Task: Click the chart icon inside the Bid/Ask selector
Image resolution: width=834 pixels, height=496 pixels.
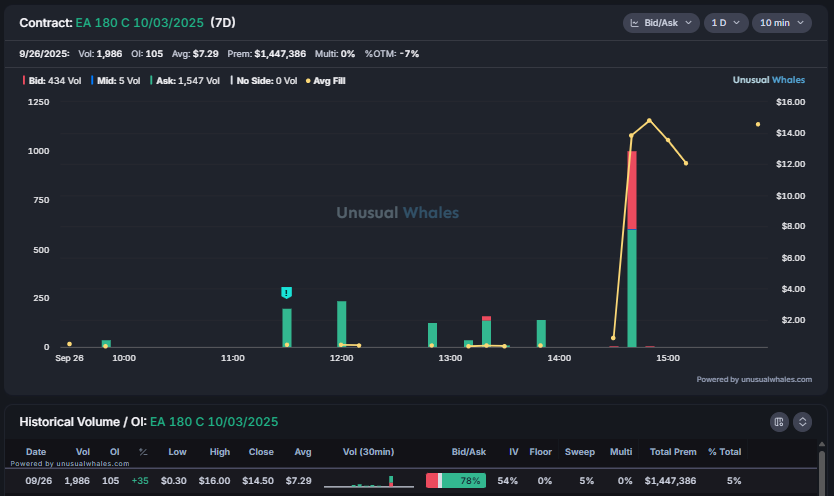Action: click(636, 22)
